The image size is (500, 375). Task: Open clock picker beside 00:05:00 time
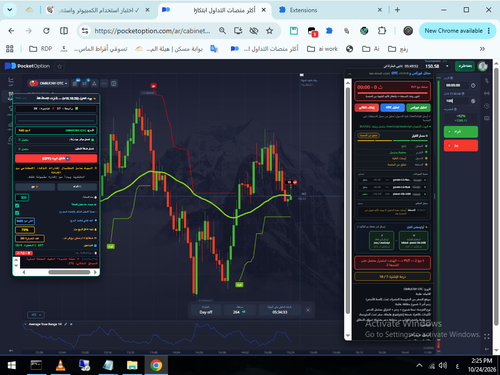(x=473, y=85)
